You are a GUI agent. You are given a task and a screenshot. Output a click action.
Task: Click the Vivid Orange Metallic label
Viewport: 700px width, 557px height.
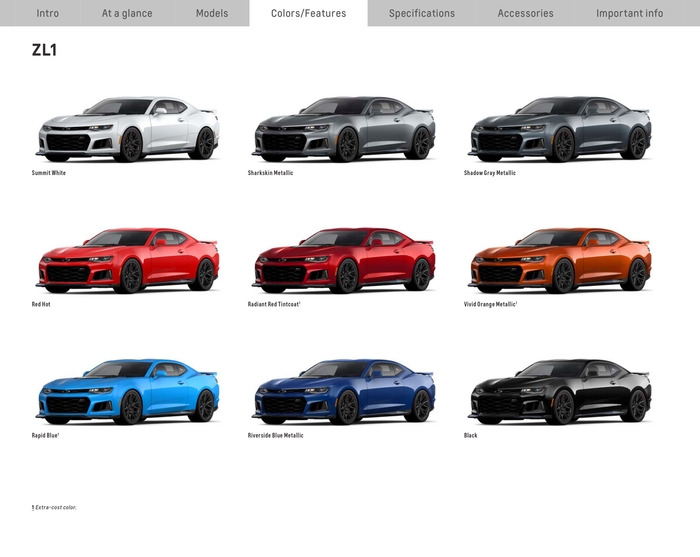pos(490,304)
